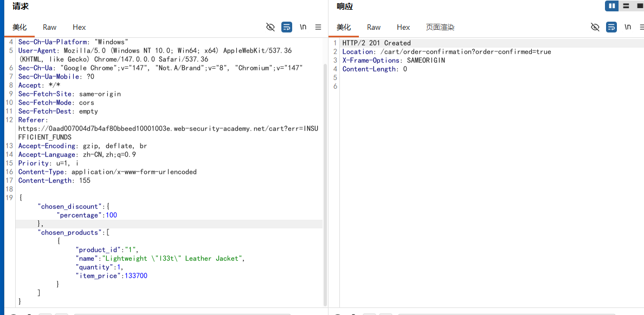Viewport: 644px width, 315px height.
Task: Toggle response panel crossed-eye visibility icon
Action: (595, 27)
